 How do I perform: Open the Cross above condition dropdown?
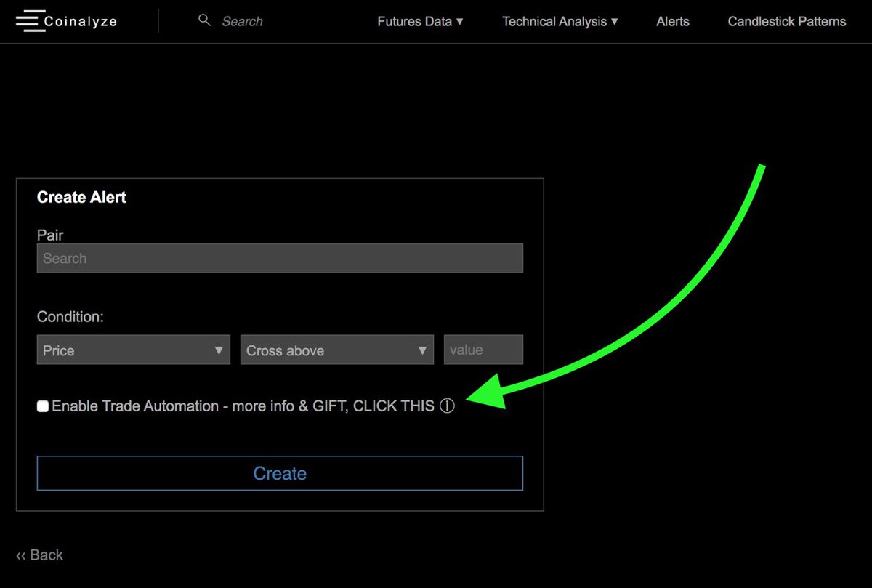coord(336,350)
